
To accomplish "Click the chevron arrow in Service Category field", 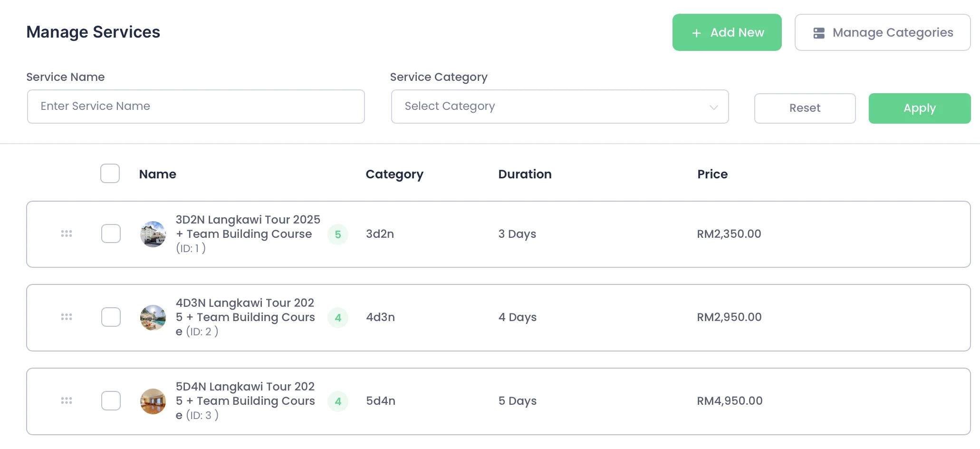I will (x=713, y=107).
